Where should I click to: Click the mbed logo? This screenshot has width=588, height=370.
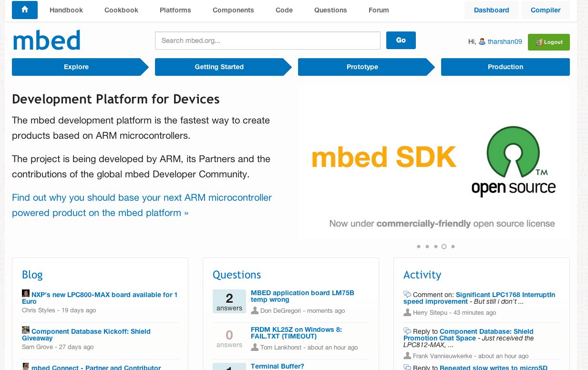(47, 41)
